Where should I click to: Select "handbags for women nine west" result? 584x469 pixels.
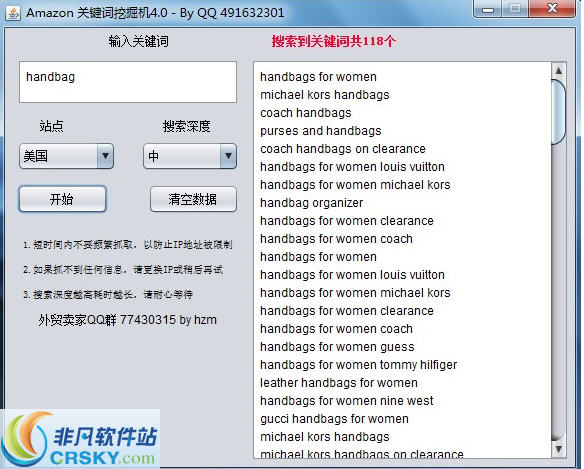(346, 401)
